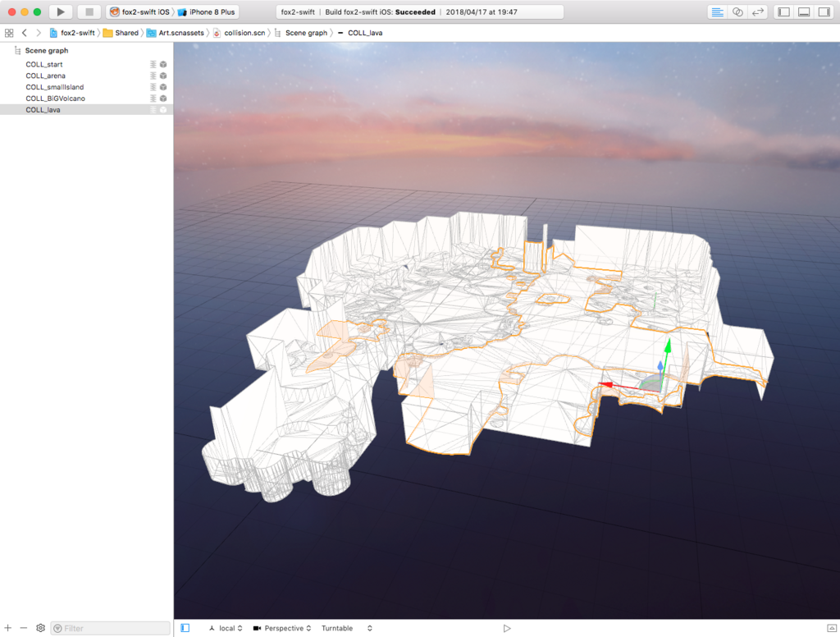Toggle the scene graph view button
840x637 pixels.
pos(185,628)
